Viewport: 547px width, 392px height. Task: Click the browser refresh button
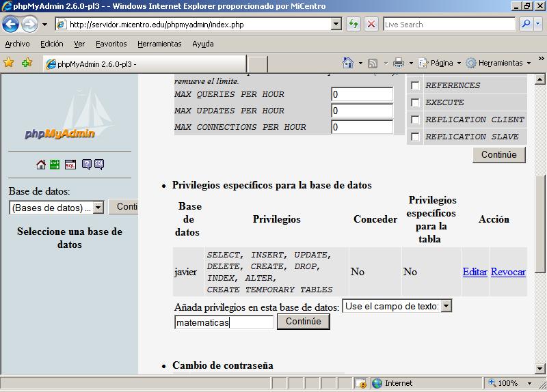pos(353,24)
